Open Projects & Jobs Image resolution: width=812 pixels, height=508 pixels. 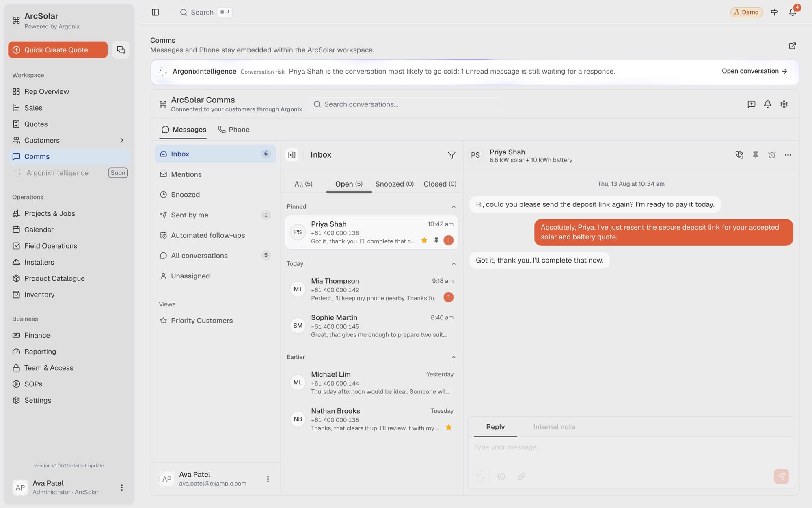69,213
